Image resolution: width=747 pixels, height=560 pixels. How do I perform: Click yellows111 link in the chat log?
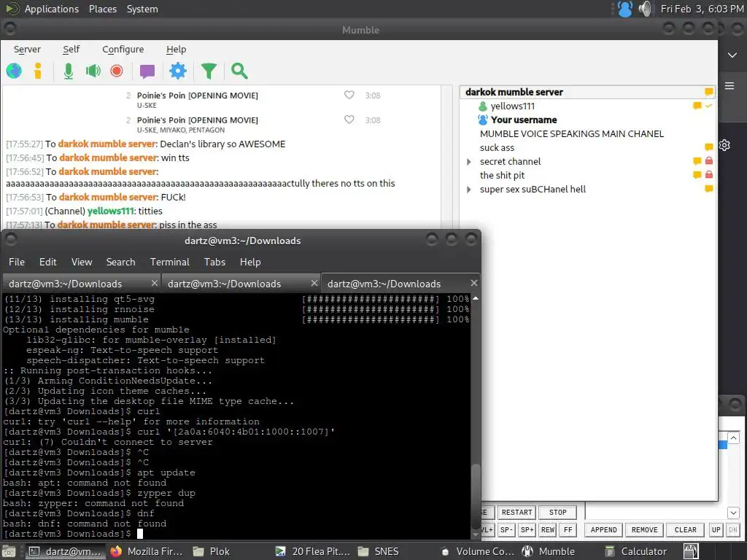tap(111, 211)
